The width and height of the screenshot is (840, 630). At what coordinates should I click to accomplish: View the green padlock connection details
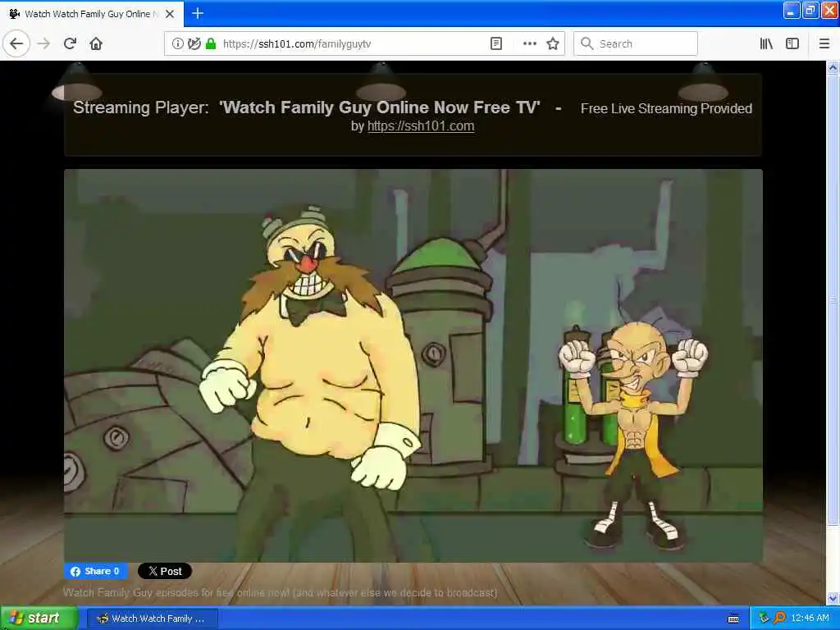[x=211, y=43]
